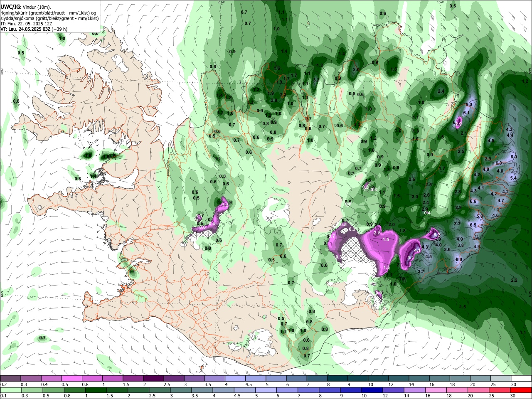Pick the deep blue rain swatch between 10 and 12

(372, 390)
